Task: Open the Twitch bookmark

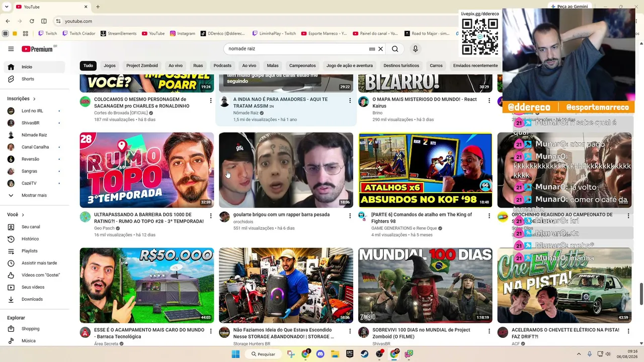Action: pyautogui.click(x=48, y=34)
